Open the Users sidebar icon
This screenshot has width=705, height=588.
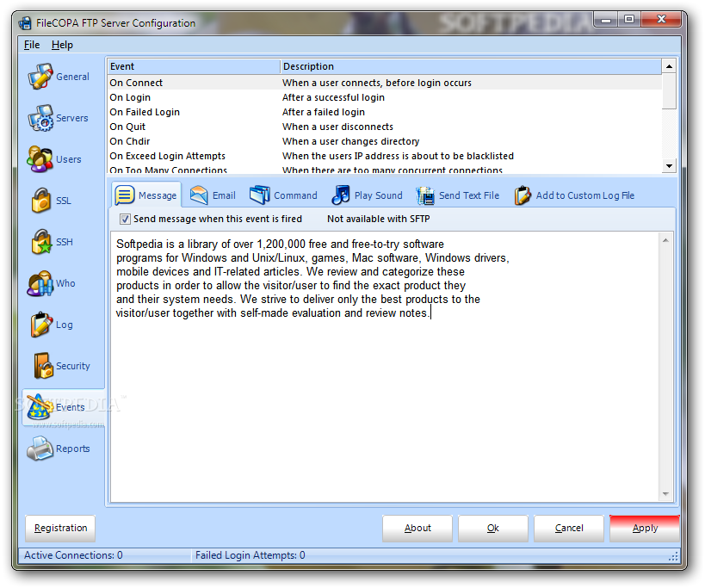coord(40,159)
